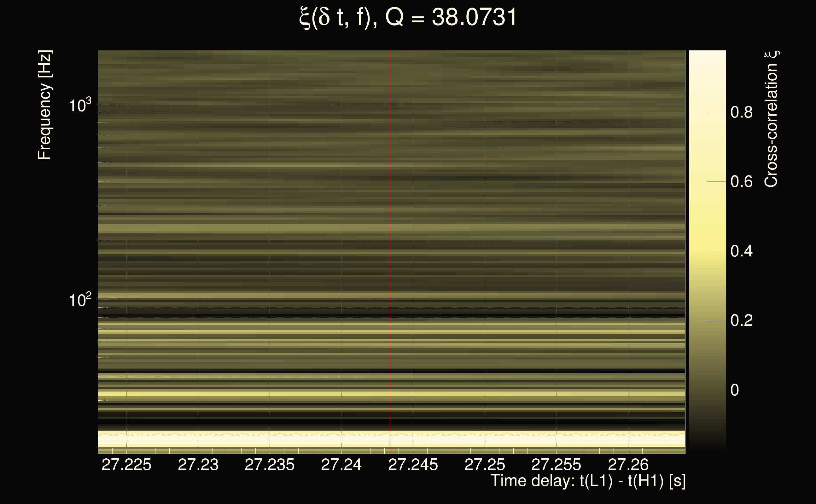Click the 27.245 time delay tick label
This screenshot has width=816, height=504.
[x=413, y=465]
